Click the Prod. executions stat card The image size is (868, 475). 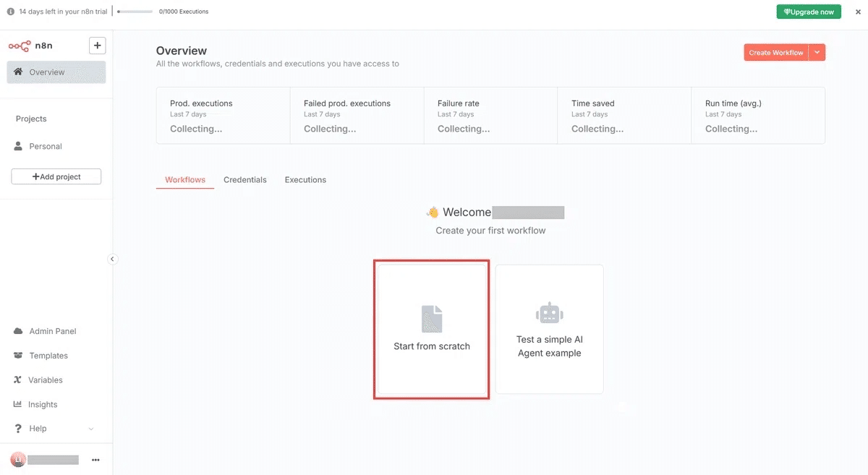coord(224,116)
